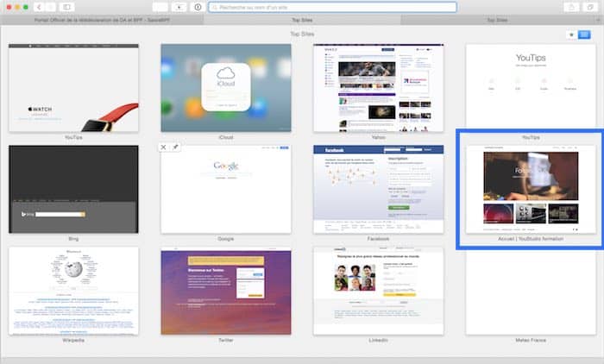Open the blank Meteo France thumbnail
This screenshot has height=364, width=604.
531,291
